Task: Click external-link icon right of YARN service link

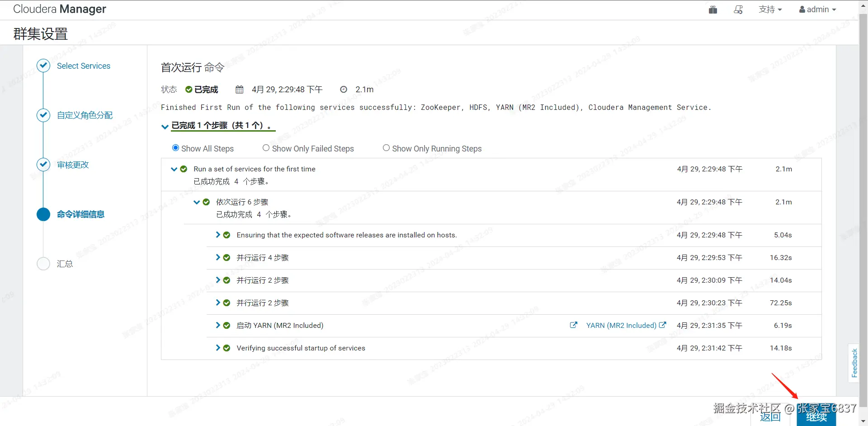Action: [663, 325]
